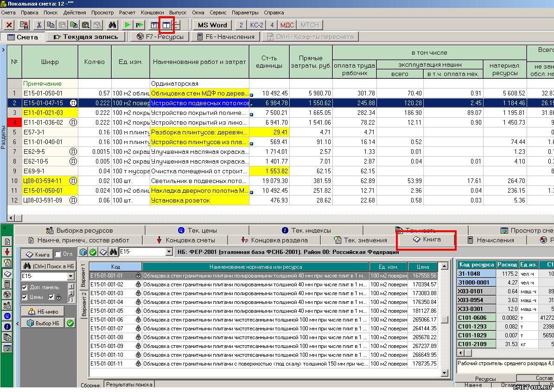Click the scissors cut icon
This screenshot has height=392, width=554.
(39, 25)
